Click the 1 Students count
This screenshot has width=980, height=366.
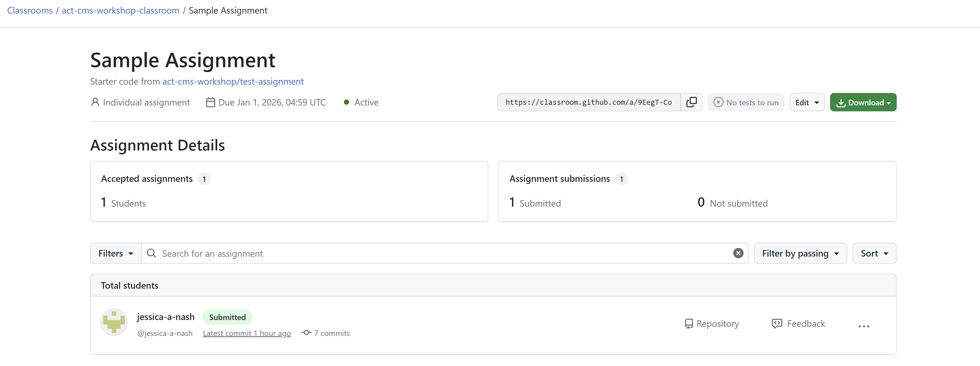(x=123, y=202)
